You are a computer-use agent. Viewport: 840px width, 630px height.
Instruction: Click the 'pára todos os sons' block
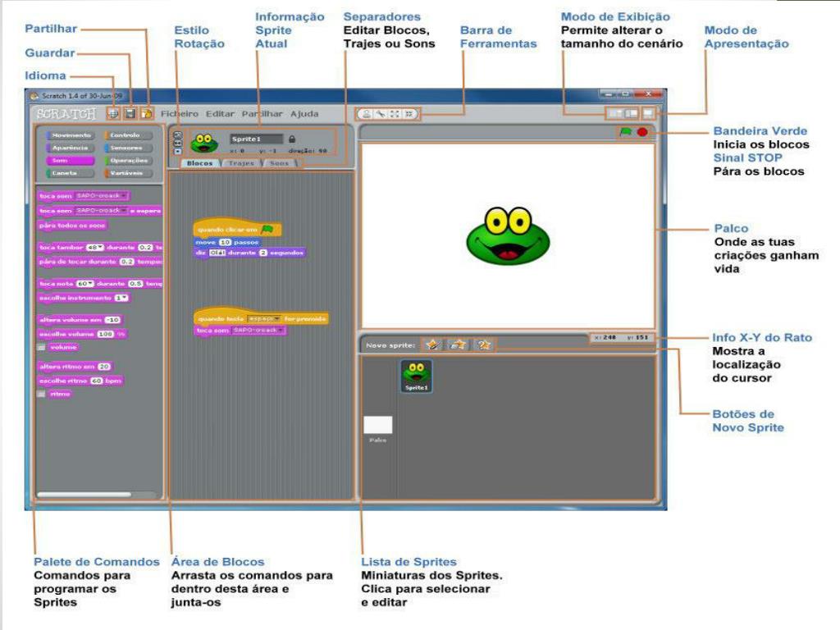(x=72, y=226)
